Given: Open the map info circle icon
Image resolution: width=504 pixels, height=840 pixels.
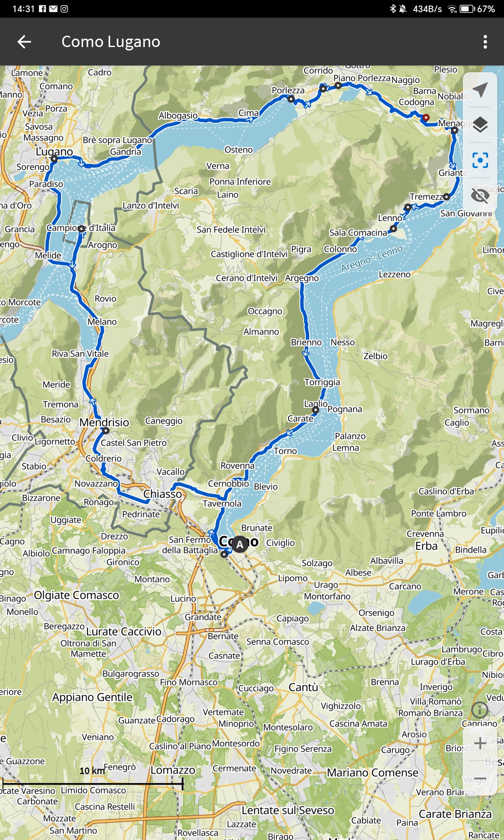Looking at the screenshot, I should point(480,710).
